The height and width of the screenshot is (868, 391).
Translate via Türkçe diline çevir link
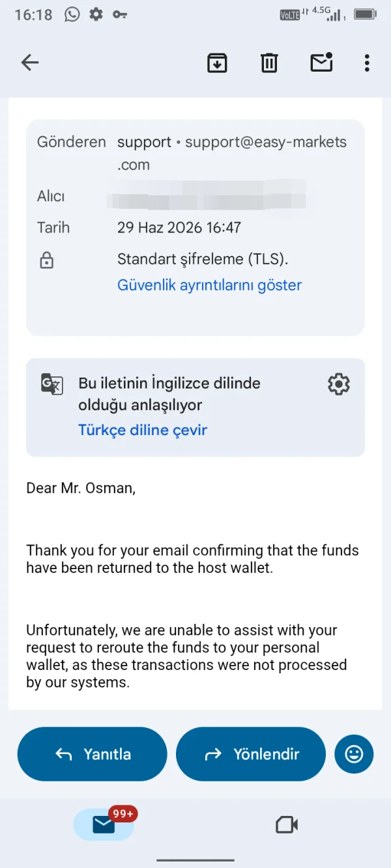[x=143, y=430]
